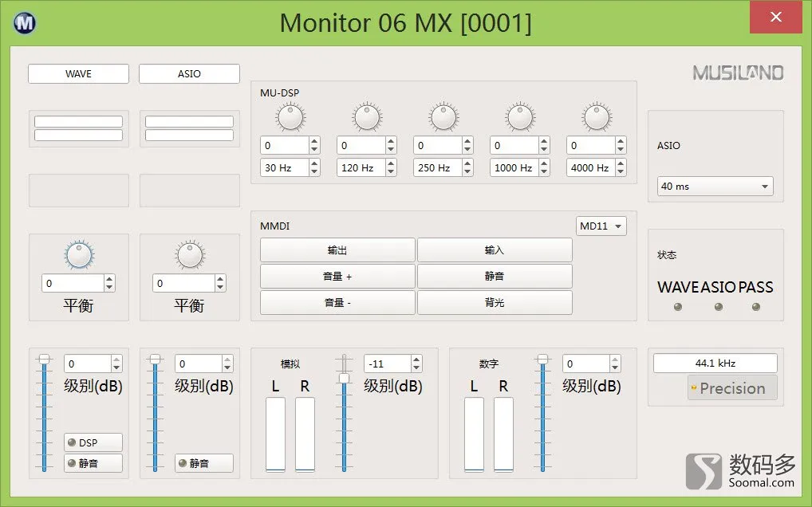Decrease the WAVE 级别(dB) value
812x507 pixels.
116,367
